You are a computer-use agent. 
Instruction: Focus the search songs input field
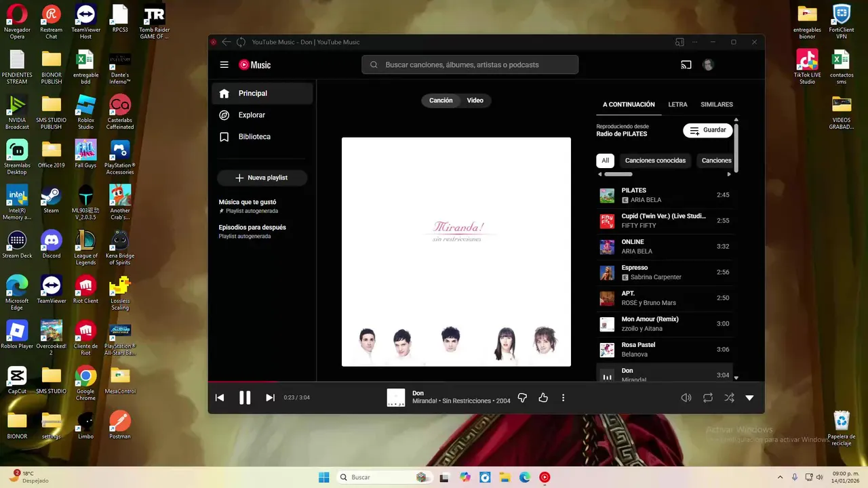tap(470, 65)
